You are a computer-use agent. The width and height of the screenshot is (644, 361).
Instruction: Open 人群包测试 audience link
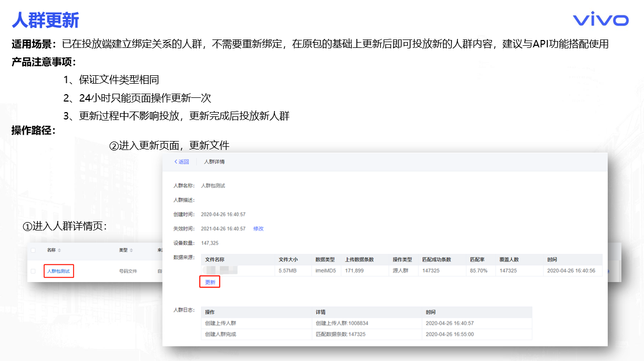(58, 271)
